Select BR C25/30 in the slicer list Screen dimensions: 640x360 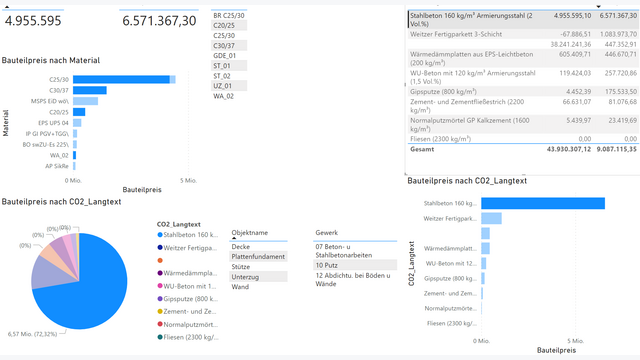(229, 16)
